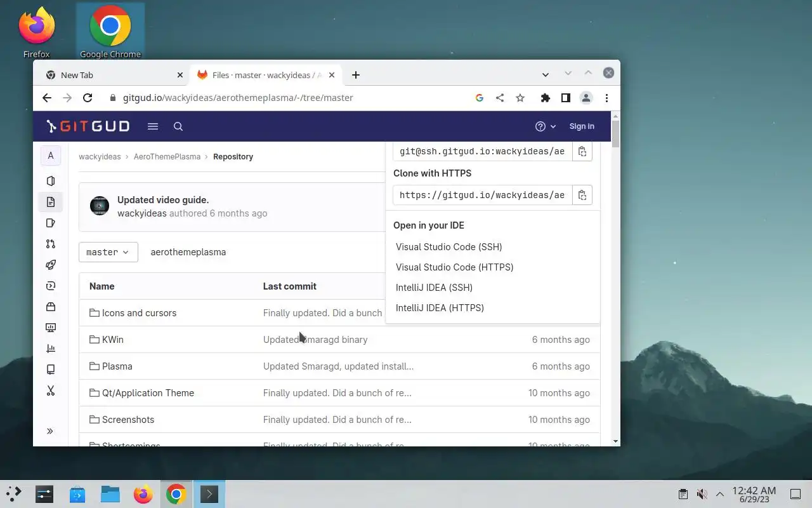Screen dimensions: 812x508
Task: Open Deployments icon in sidebar
Action: pyautogui.click(x=51, y=286)
